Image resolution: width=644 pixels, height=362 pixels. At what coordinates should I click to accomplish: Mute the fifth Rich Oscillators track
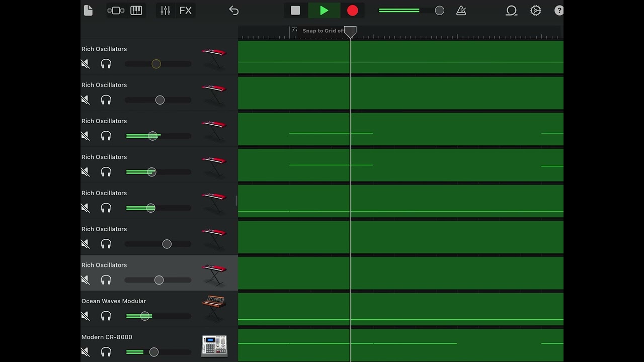point(86,208)
